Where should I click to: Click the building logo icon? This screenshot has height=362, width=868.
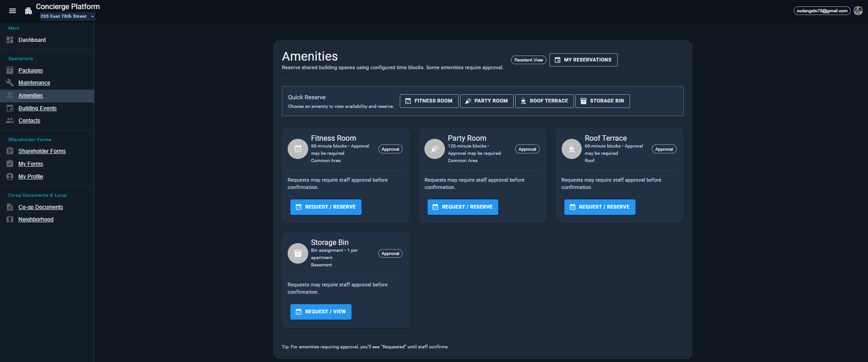[28, 11]
